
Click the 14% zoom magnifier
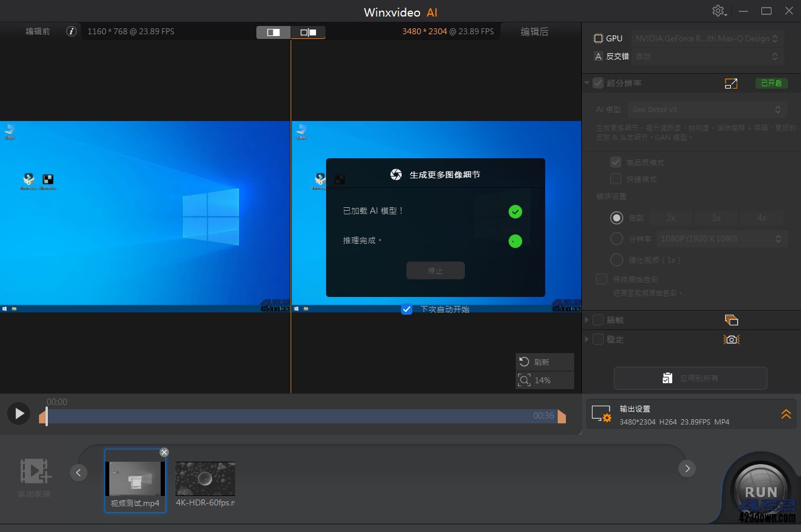point(524,380)
